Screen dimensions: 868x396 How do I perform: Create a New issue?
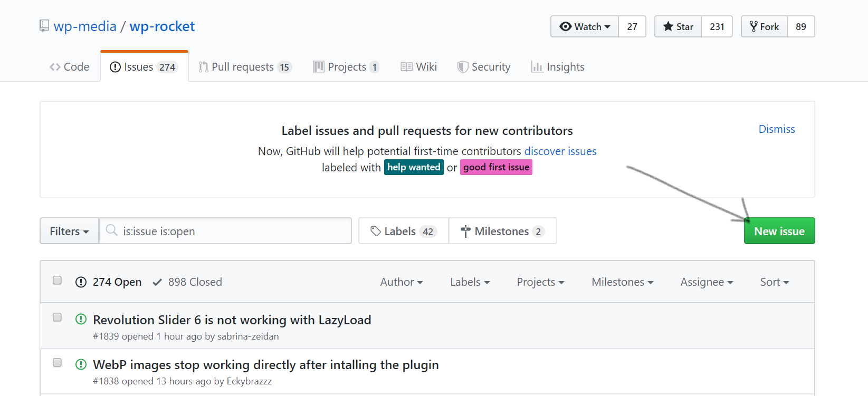click(779, 231)
